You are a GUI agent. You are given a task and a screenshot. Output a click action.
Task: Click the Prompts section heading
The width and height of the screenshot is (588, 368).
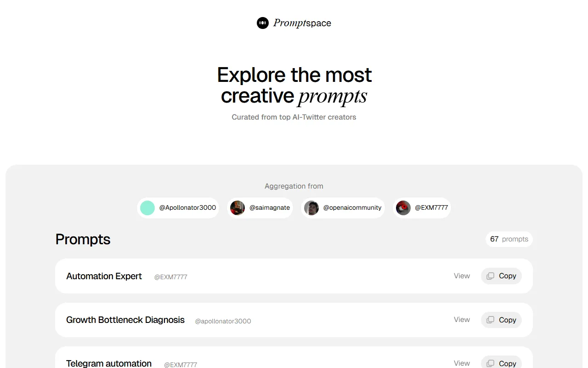tap(83, 239)
